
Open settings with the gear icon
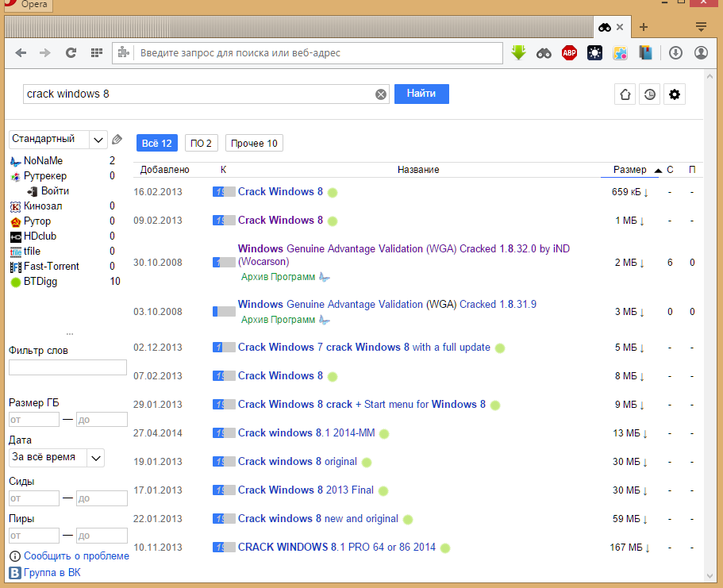coord(675,94)
